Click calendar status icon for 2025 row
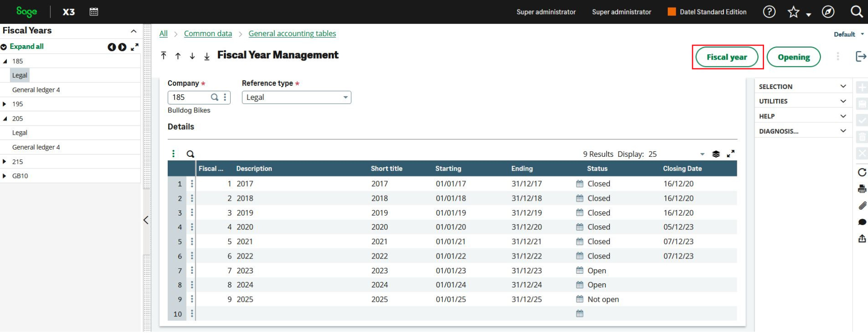868x333 pixels. point(580,299)
